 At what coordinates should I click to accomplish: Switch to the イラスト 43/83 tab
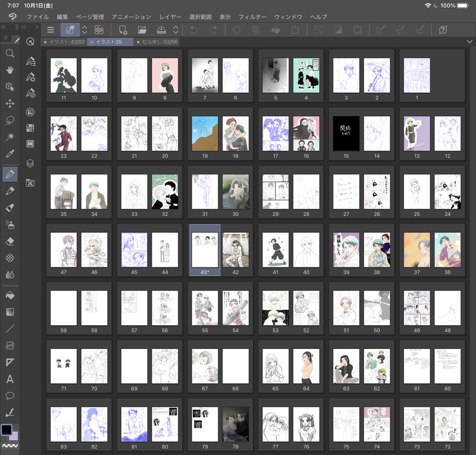coord(64,42)
